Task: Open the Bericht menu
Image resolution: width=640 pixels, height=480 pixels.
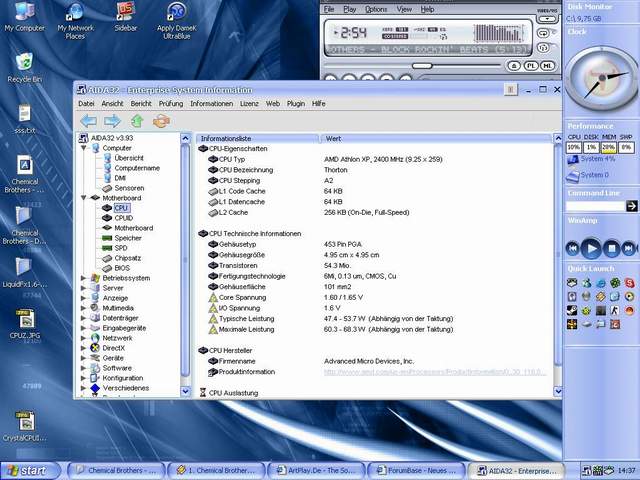Action: 141,104
